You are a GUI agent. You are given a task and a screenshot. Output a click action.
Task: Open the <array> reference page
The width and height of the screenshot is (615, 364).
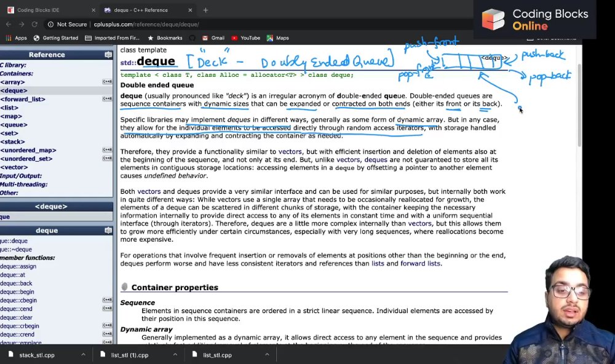(x=12, y=82)
